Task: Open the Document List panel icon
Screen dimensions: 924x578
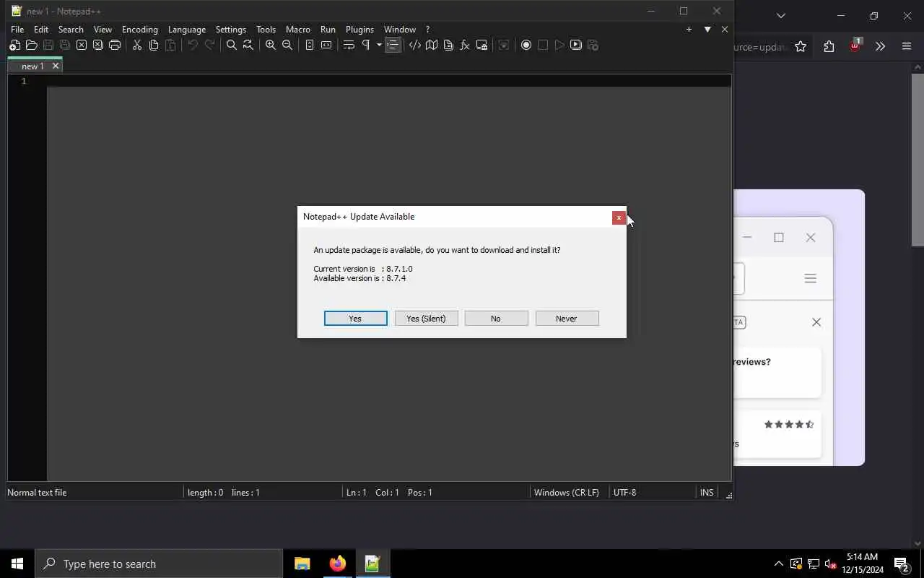Action: pos(448,45)
